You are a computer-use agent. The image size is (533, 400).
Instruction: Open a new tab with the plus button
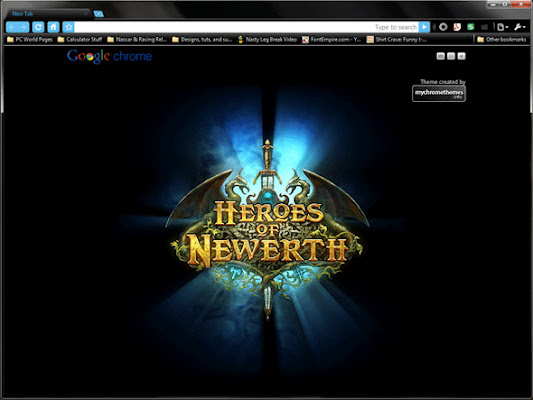point(99,14)
